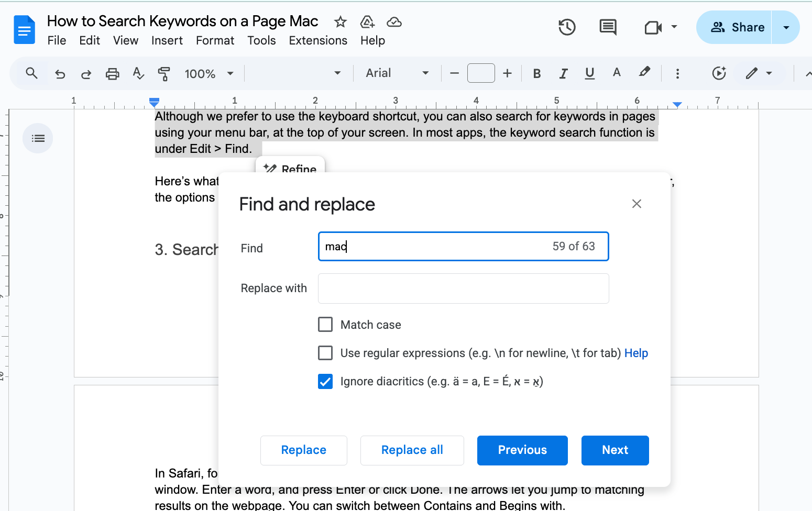
Task: Expand the Share button dropdown arrow
Action: pyautogui.click(x=785, y=27)
